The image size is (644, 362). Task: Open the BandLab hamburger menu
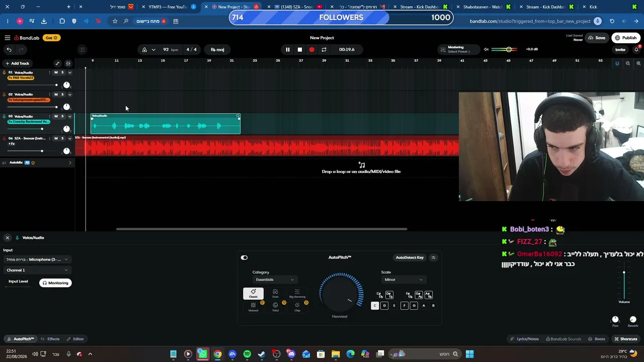pyautogui.click(x=8, y=38)
